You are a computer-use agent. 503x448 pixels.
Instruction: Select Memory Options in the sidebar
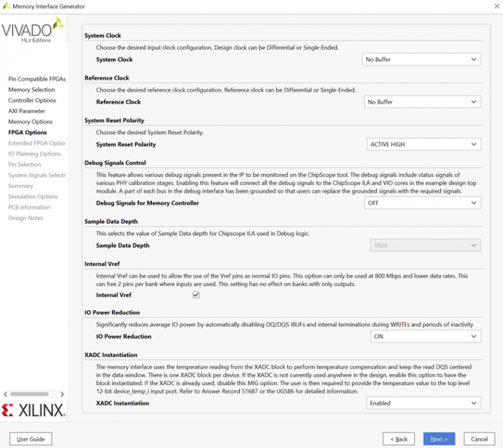click(30, 122)
